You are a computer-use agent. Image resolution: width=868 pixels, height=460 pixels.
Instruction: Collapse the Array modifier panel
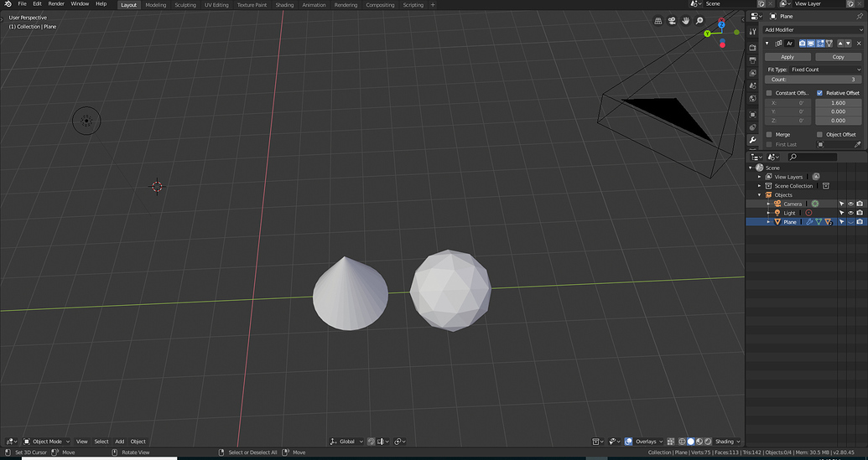767,43
